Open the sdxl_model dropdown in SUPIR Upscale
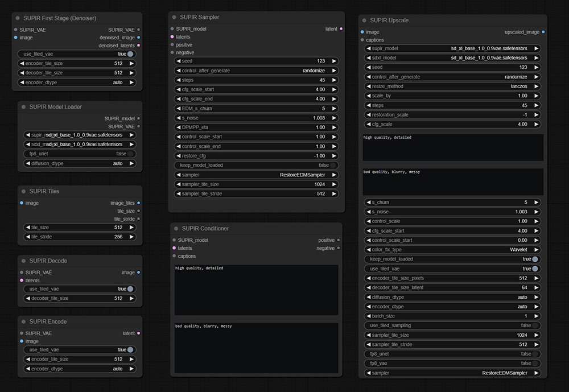The height and width of the screenshot is (392, 569). click(452, 57)
